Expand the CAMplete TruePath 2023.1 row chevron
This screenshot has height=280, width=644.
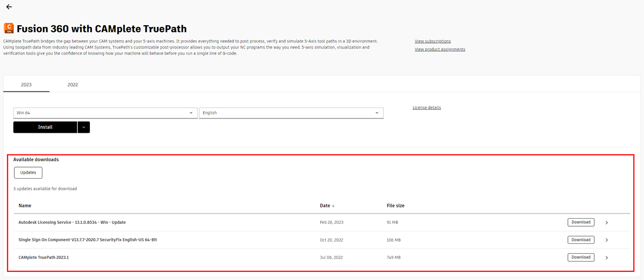[x=607, y=258]
